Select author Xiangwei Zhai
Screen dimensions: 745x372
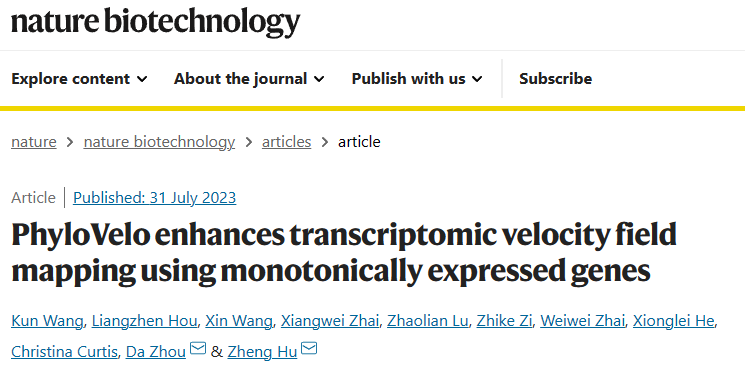(330, 322)
